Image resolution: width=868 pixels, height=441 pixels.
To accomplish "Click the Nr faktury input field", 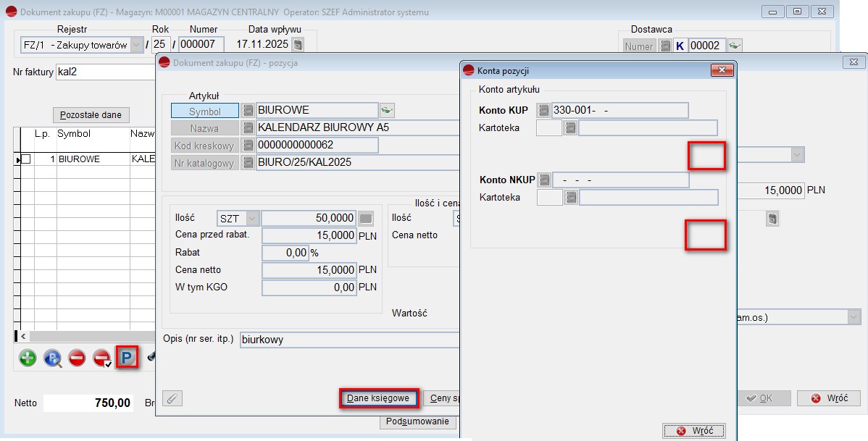I will tap(105, 72).
